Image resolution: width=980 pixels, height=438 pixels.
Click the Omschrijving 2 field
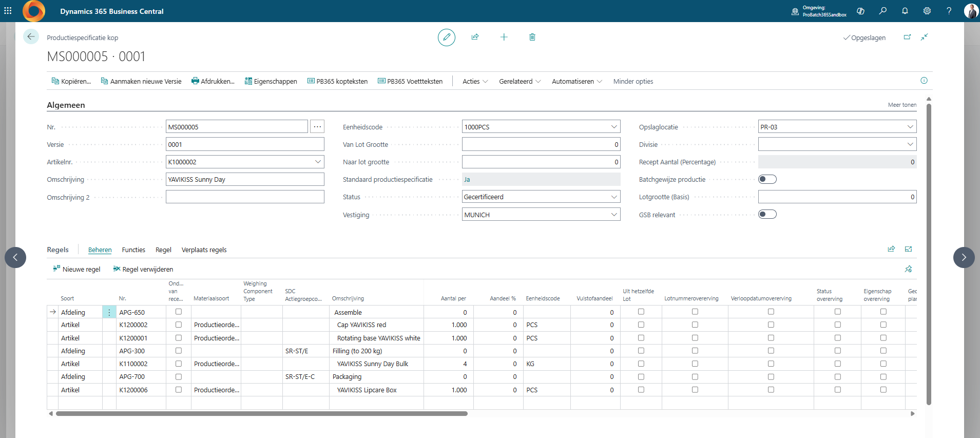coord(245,197)
